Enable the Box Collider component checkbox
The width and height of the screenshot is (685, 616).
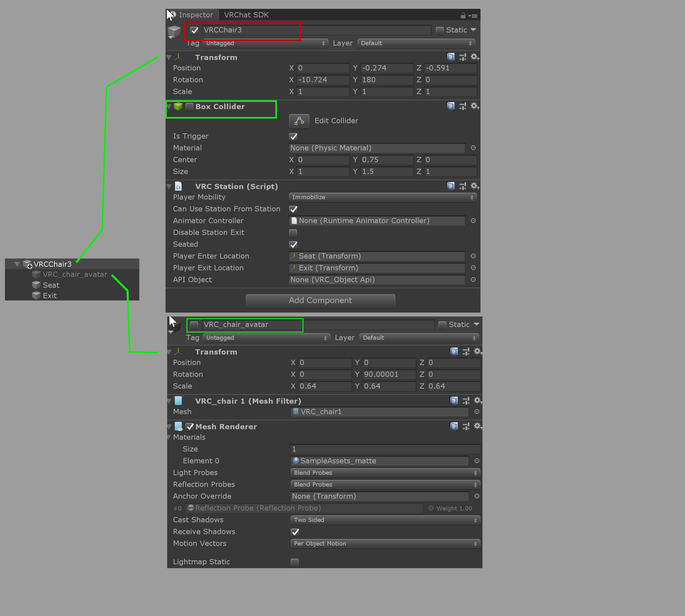click(x=190, y=106)
